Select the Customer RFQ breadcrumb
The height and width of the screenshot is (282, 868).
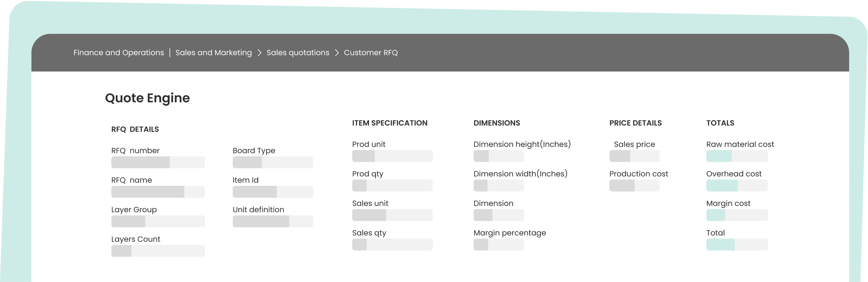(x=371, y=52)
